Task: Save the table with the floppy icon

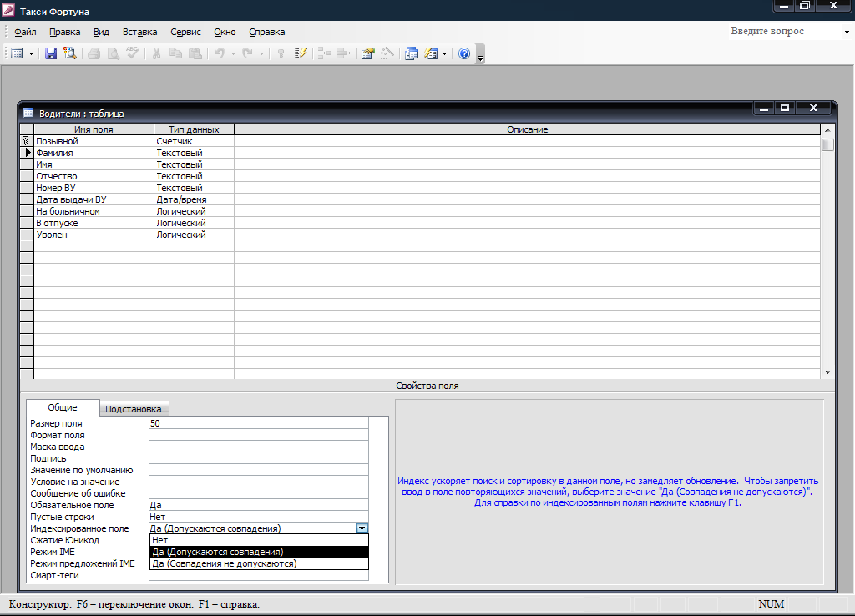Action: click(51, 53)
